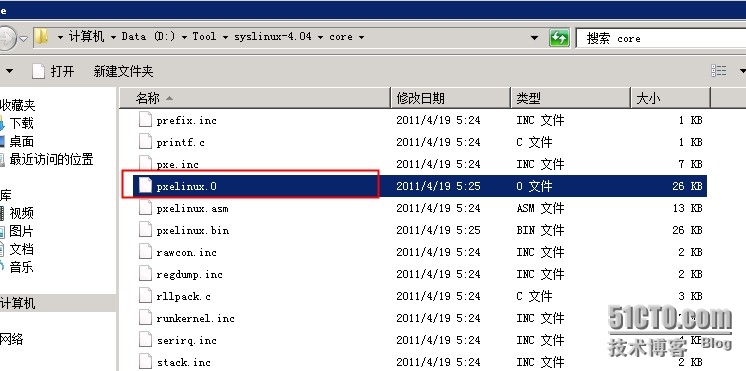
Task: Select 最近访问的位置 in navigation pane
Action: click(x=51, y=159)
